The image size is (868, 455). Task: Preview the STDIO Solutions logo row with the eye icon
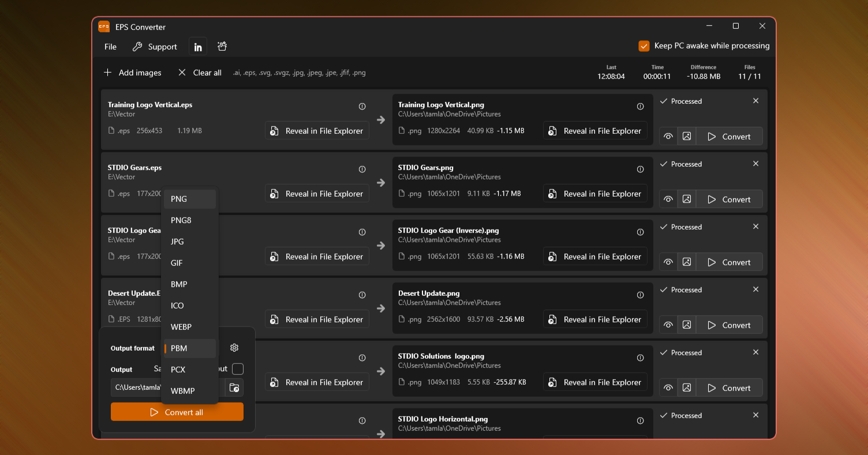(668, 388)
